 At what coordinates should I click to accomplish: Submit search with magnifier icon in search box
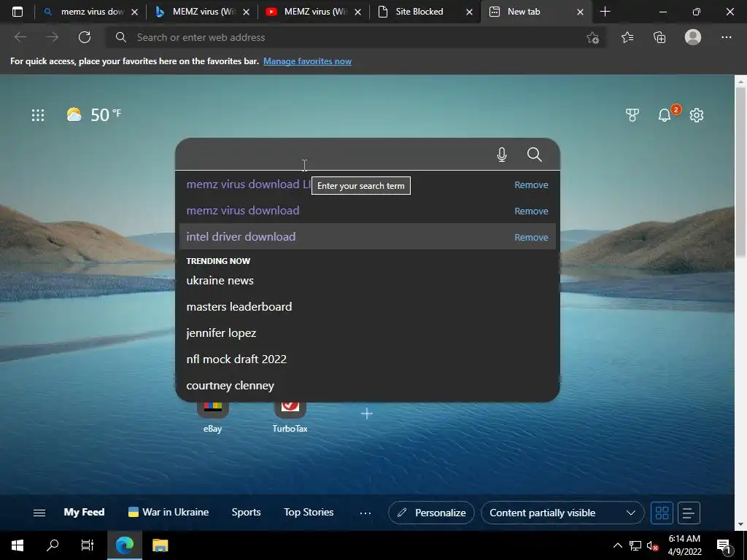[x=534, y=155]
